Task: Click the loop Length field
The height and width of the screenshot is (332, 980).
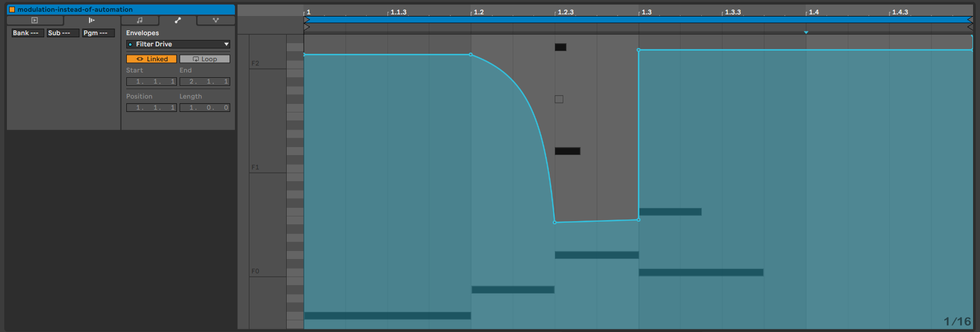Action: point(205,108)
